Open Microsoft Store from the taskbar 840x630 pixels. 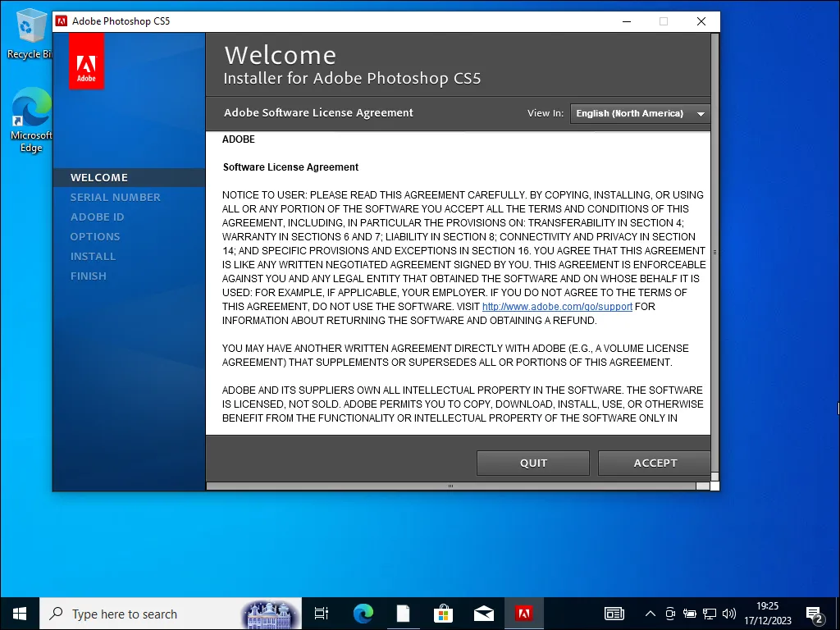(443, 614)
